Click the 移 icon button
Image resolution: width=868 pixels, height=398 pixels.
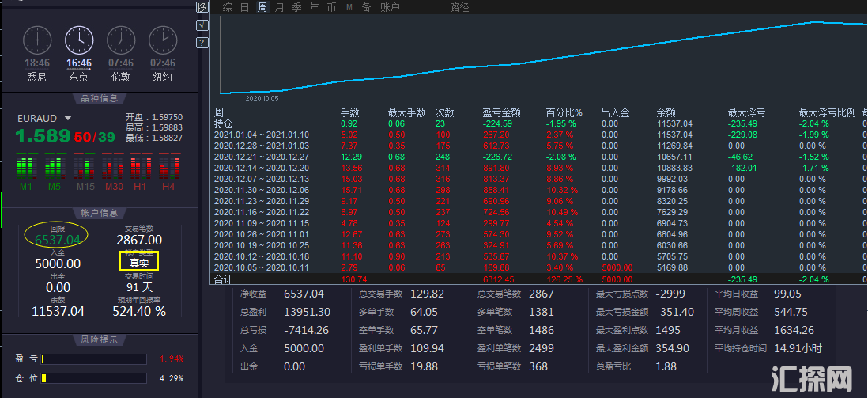pos(202,7)
